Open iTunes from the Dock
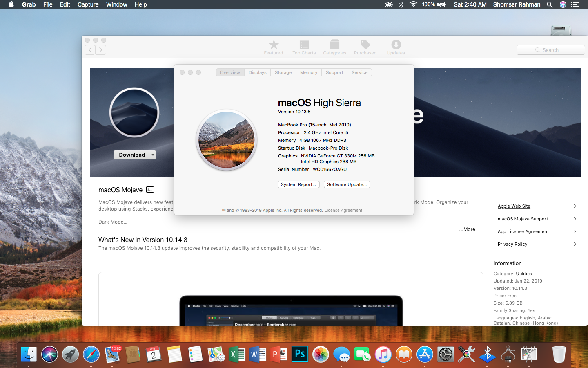The height and width of the screenshot is (368, 588). point(383,354)
